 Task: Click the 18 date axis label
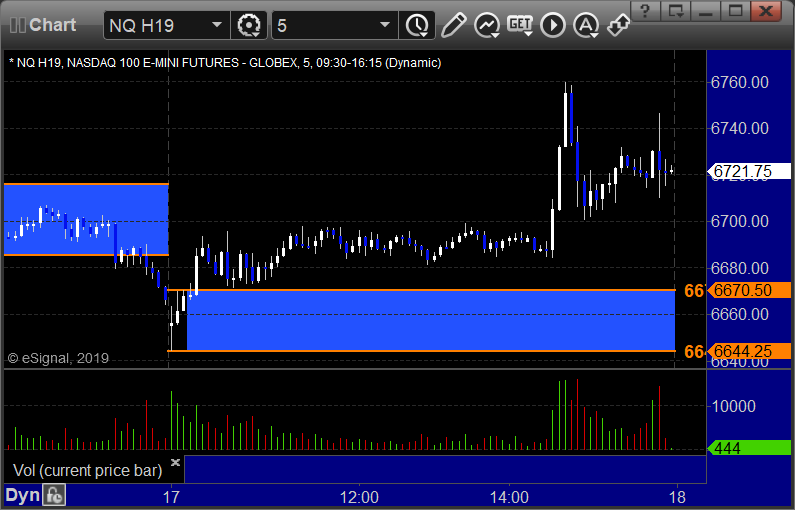(x=677, y=497)
